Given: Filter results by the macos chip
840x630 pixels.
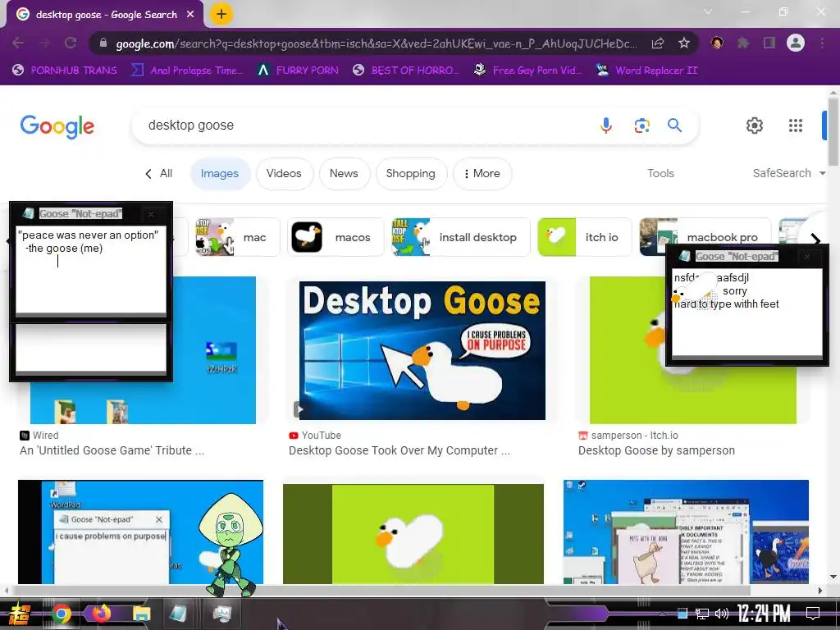Looking at the screenshot, I should (x=336, y=237).
